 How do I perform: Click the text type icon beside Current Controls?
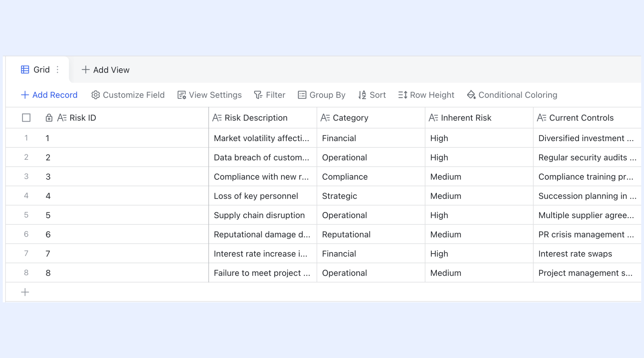(542, 118)
